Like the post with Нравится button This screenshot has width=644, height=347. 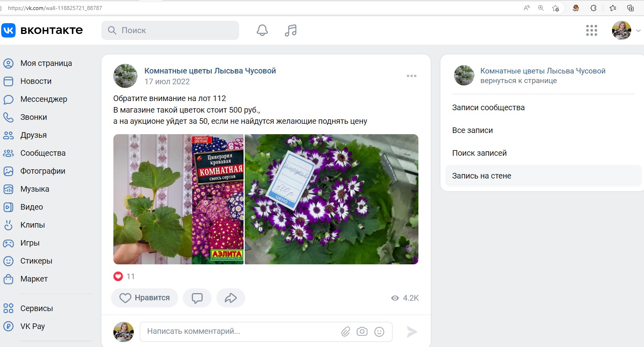tap(145, 298)
